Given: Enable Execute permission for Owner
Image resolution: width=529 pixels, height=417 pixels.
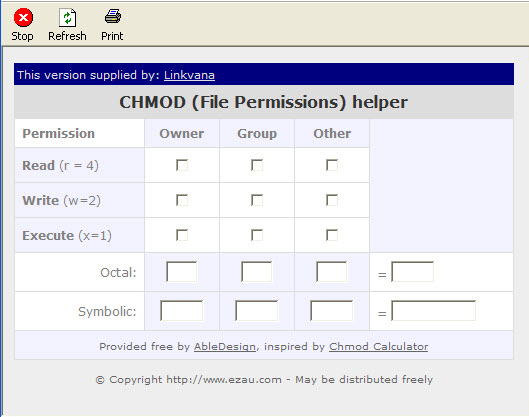Looking at the screenshot, I should [x=182, y=235].
